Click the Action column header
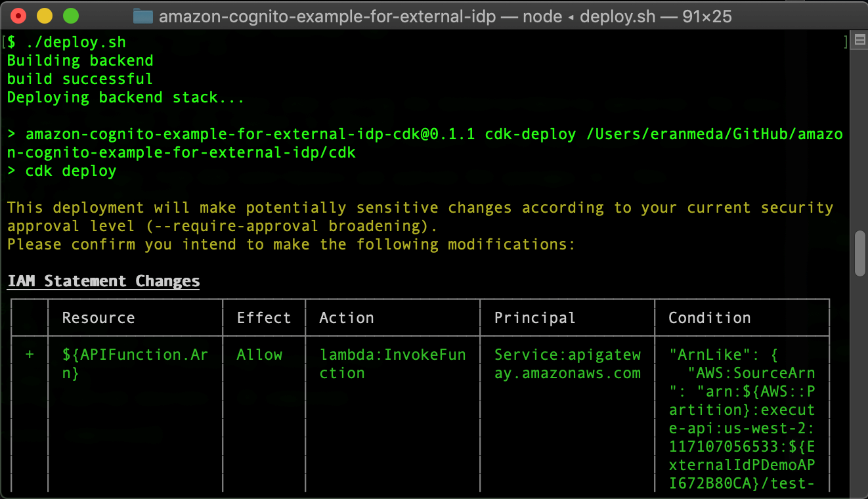 coord(347,318)
